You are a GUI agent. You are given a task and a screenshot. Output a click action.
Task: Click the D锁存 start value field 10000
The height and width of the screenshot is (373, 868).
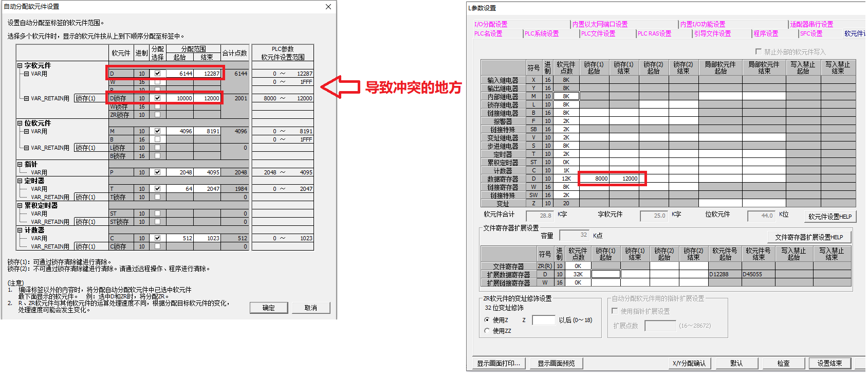tap(179, 98)
